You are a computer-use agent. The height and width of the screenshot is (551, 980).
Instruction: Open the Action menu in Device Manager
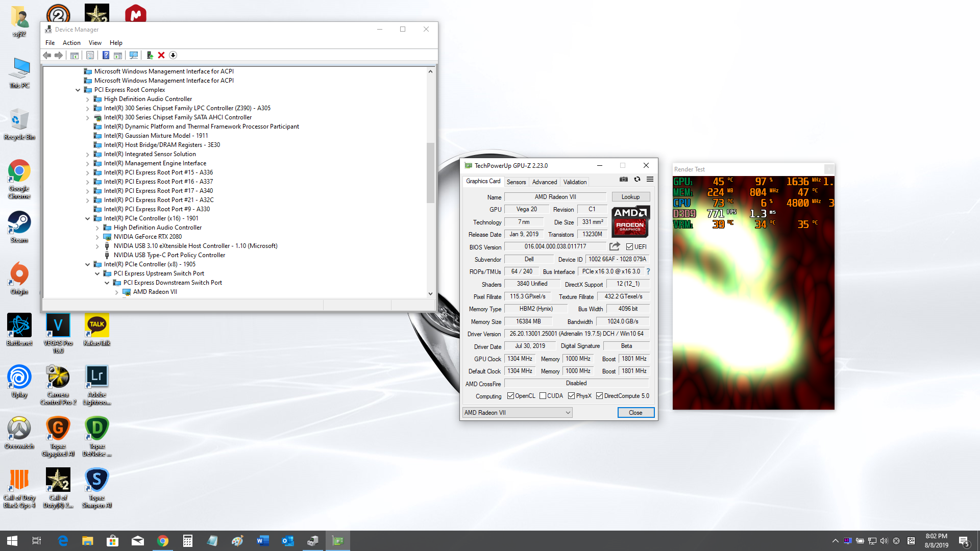71,43
